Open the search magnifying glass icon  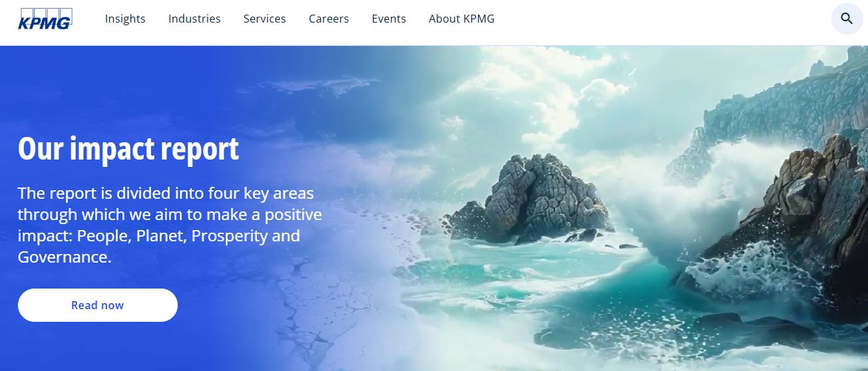(847, 19)
